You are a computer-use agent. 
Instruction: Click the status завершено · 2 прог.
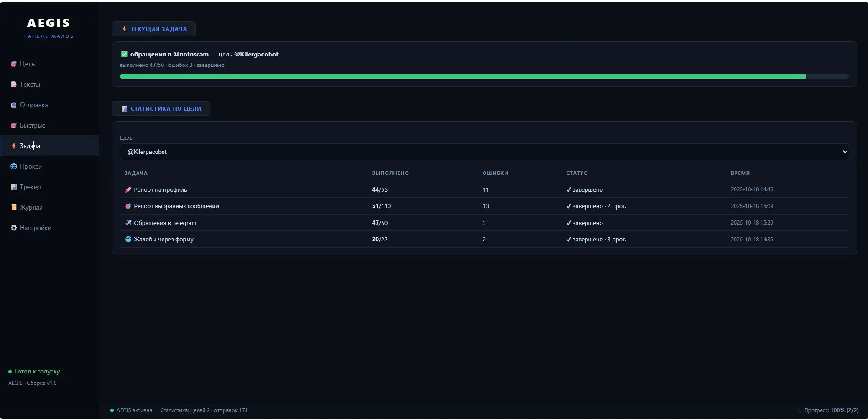(596, 206)
